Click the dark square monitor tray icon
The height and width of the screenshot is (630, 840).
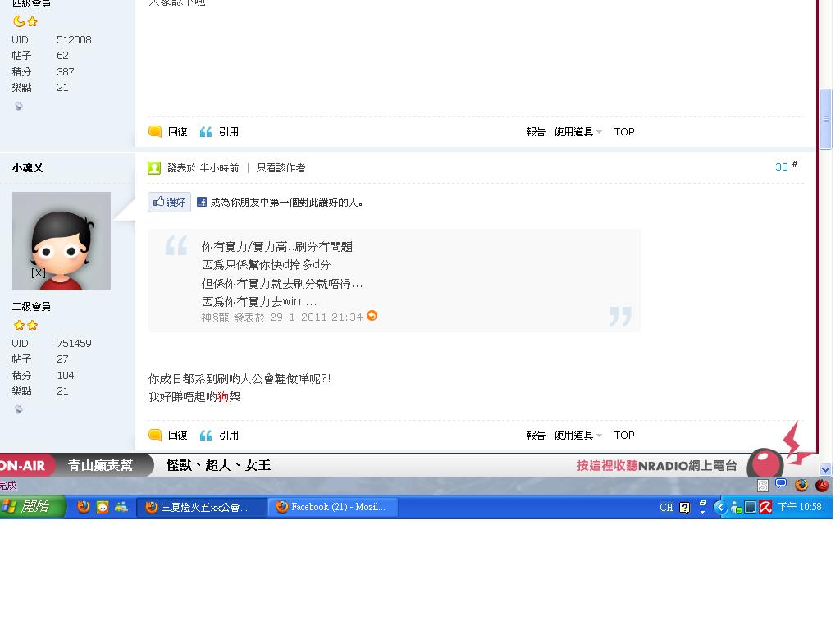(751, 507)
